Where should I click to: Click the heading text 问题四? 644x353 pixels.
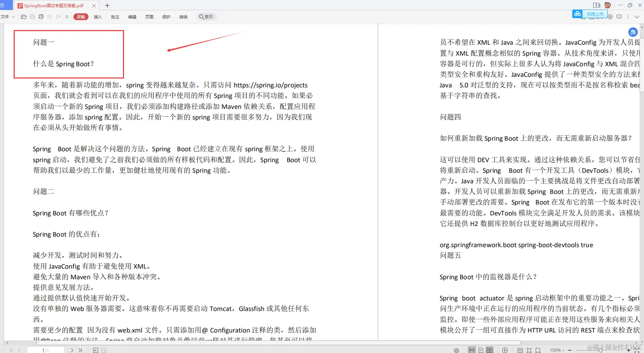[450, 117]
